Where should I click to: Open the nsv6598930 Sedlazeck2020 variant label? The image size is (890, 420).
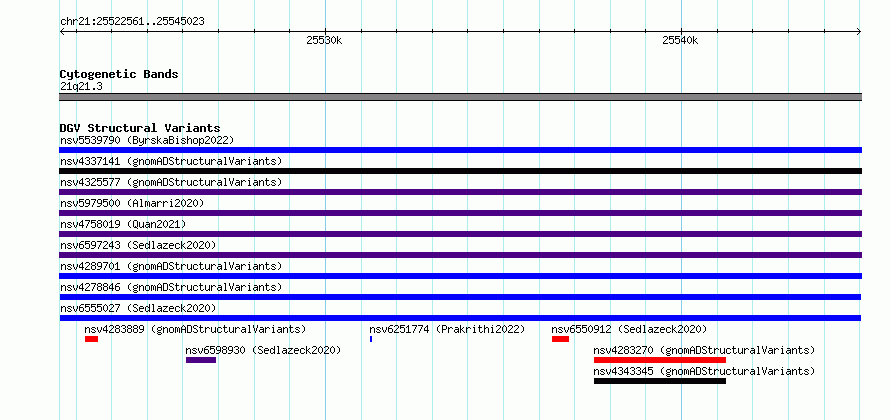click(x=263, y=350)
